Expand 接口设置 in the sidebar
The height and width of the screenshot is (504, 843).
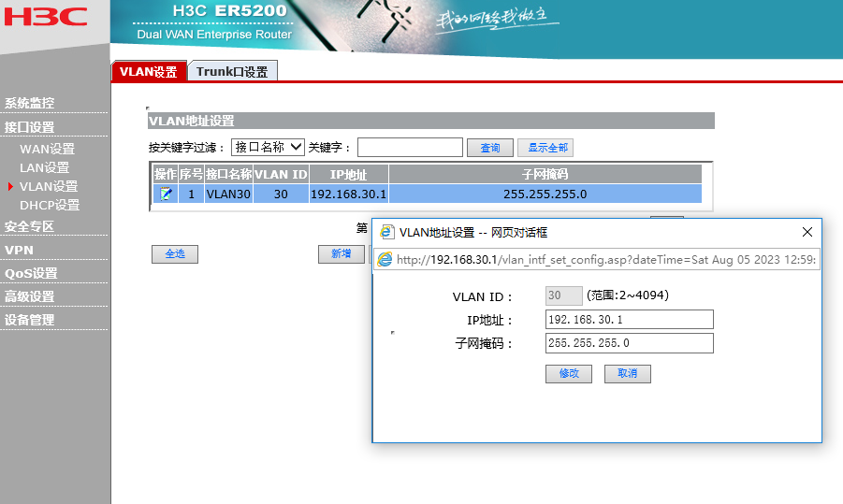(x=30, y=127)
